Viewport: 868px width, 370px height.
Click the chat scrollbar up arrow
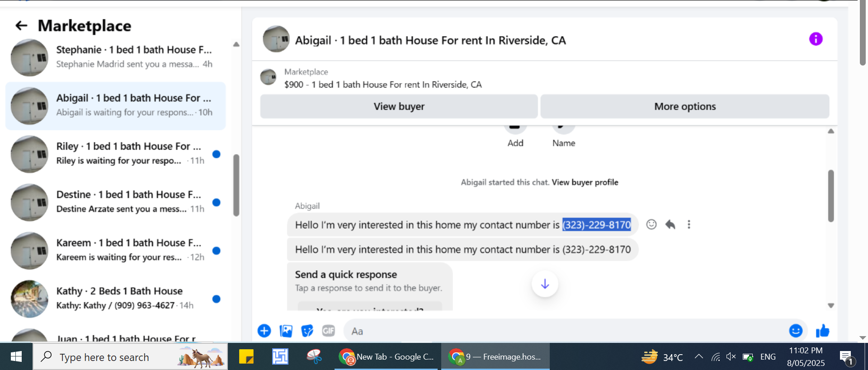[x=831, y=131]
